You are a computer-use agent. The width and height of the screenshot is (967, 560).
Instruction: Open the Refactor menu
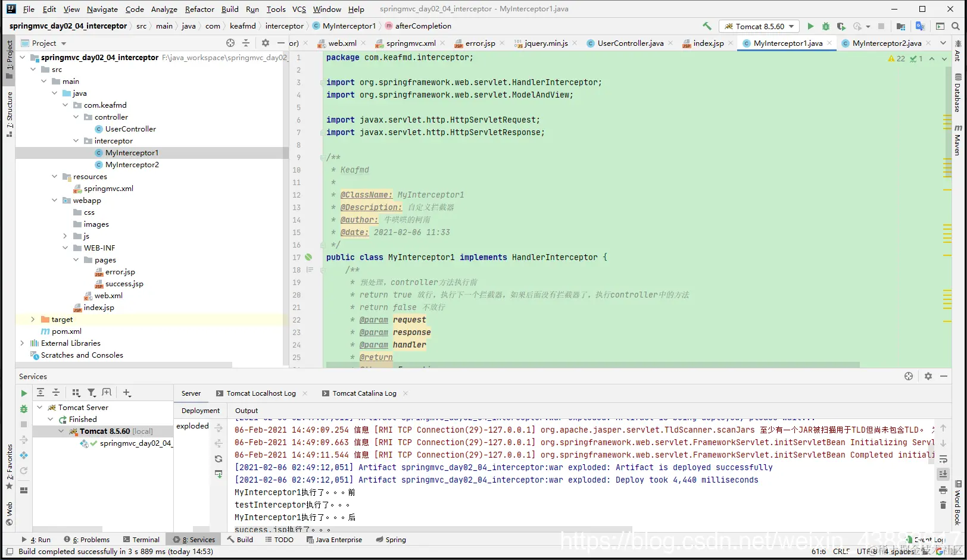pyautogui.click(x=199, y=9)
